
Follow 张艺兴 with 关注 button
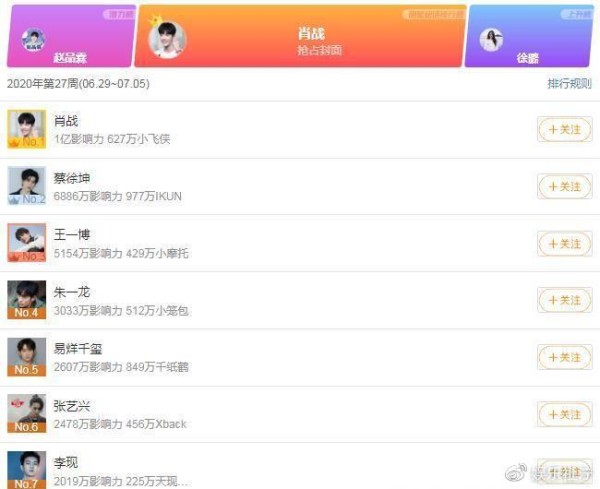click(565, 414)
